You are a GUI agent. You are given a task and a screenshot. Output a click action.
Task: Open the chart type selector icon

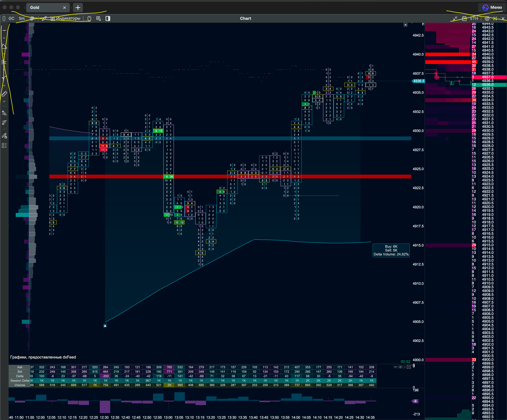pyautogui.click(x=32, y=18)
